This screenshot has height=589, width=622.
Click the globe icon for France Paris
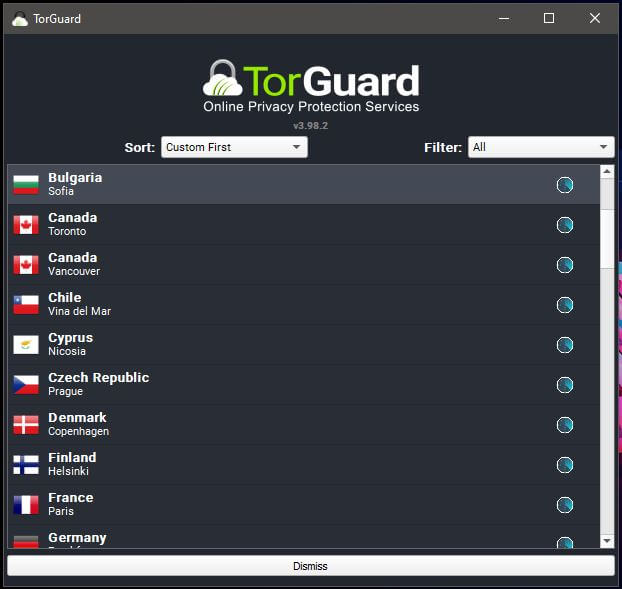pos(564,505)
